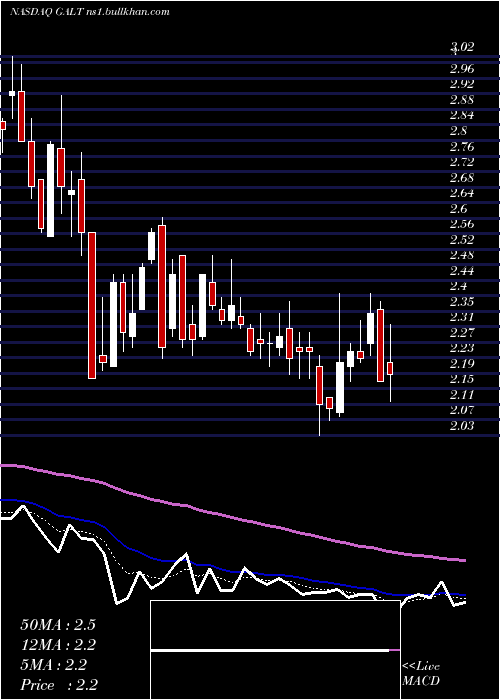Click the 2.64 price axis label
Image resolution: width=500 pixels, height=700 pixels.
(462, 193)
